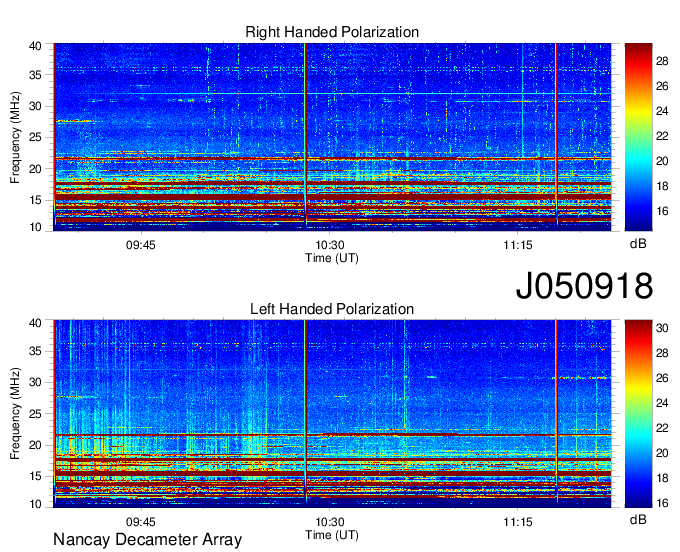The image size is (680, 552).
Task: Select the left-hand spectrogram plot
Action: pyautogui.click(x=332, y=414)
